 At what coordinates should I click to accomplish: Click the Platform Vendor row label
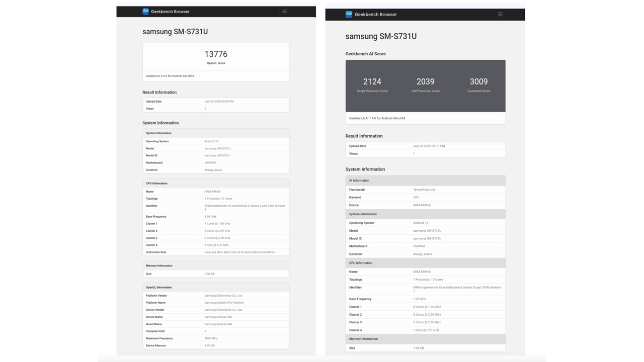(x=156, y=296)
